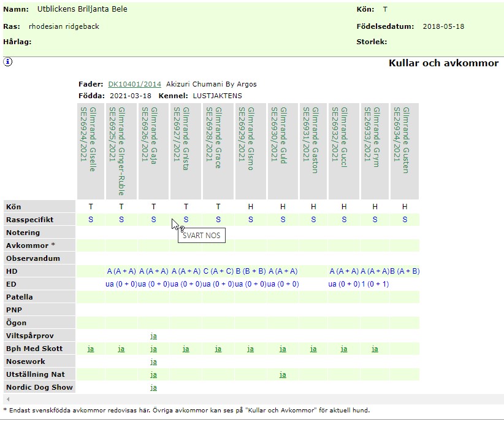The width and height of the screenshot is (504, 421).
Task: Click Rasspecifikt S for Gismo
Action: (x=251, y=220)
